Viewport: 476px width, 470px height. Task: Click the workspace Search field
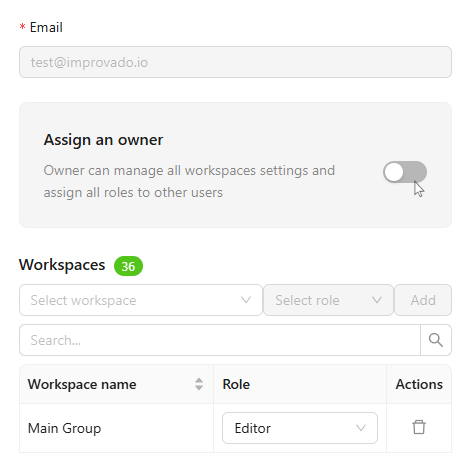(x=220, y=340)
